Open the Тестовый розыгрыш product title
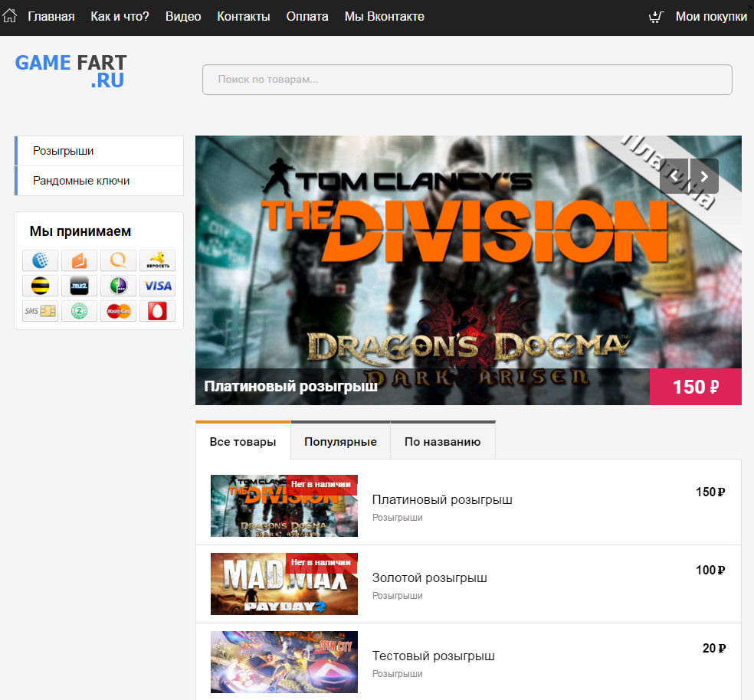The image size is (754, 700). click(433, 656)
